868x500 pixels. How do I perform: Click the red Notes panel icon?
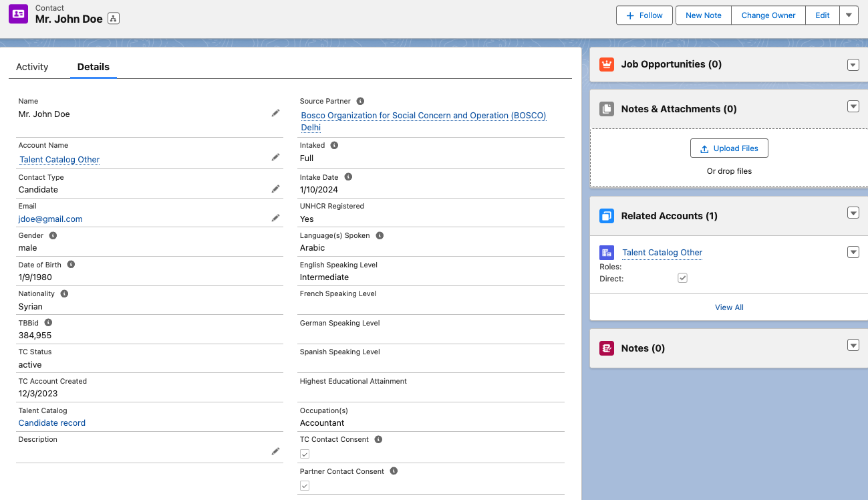607,348
